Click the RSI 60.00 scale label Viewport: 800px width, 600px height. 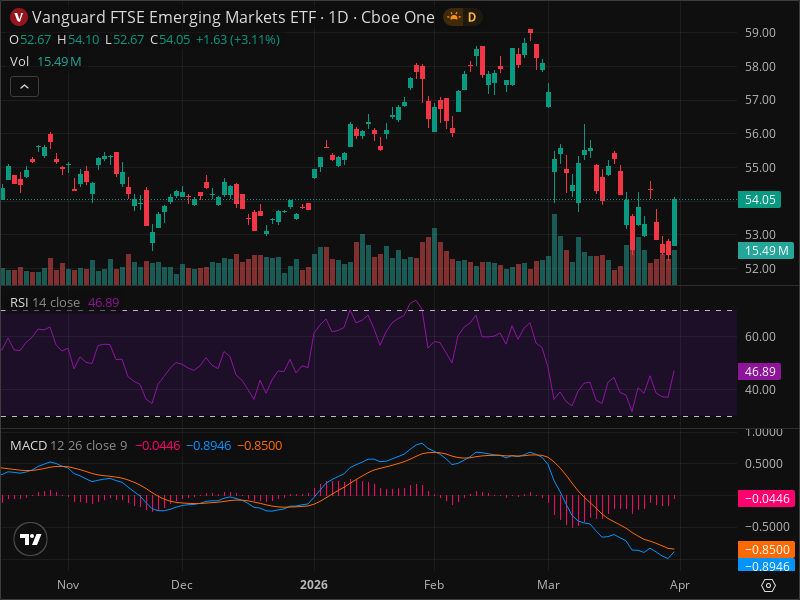pos(760,337)
